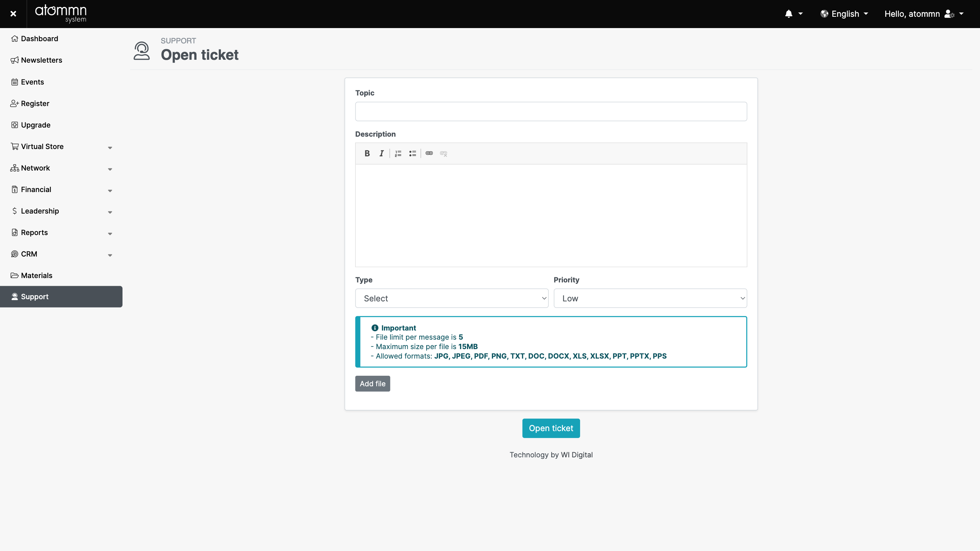Click the Add file button
The width and height of the screenshot is (980, 551).
(372, 383)
